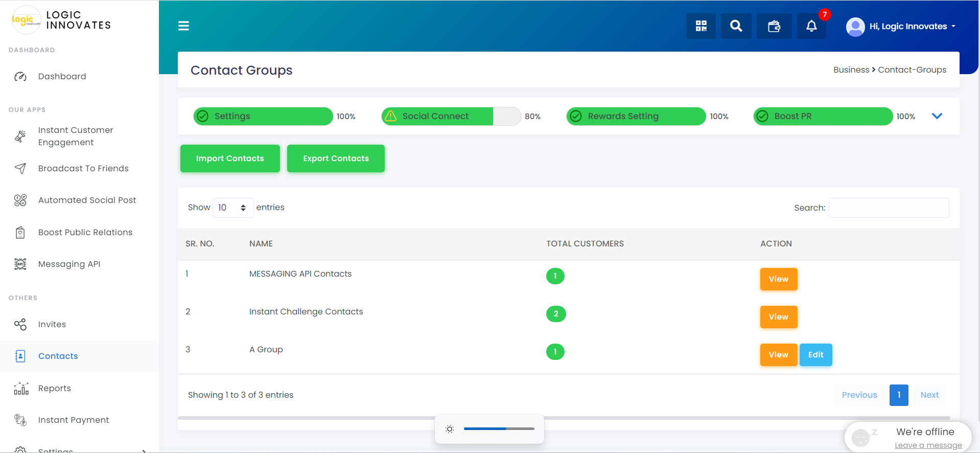Click Instant Customer Engagement icon

[20, 137]
